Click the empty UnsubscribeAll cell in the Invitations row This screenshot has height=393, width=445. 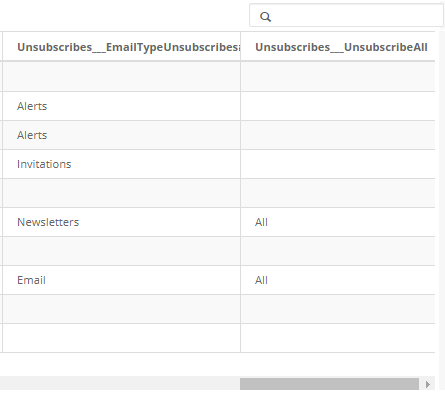coord(338,164)
